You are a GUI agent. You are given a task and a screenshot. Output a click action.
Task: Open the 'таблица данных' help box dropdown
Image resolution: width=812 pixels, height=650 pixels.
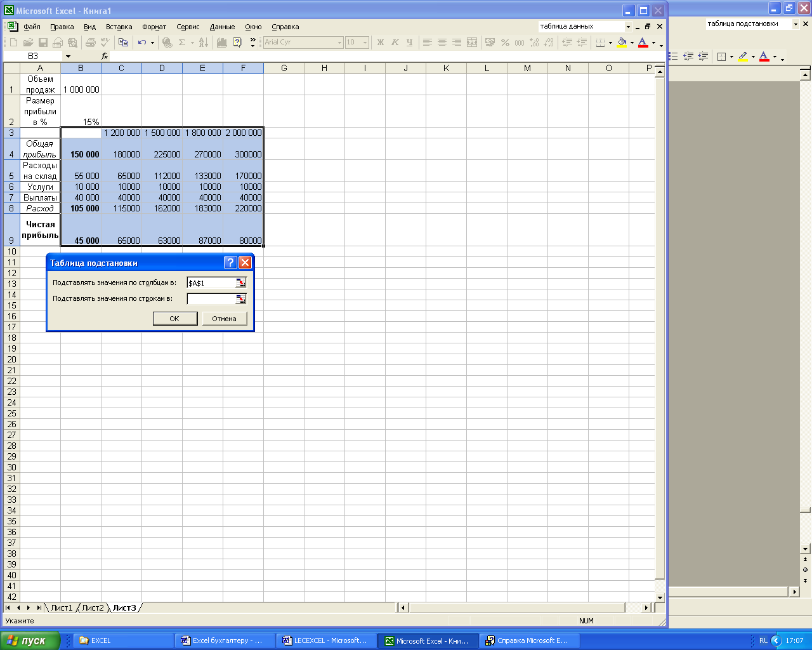click(x=628, y=27)
